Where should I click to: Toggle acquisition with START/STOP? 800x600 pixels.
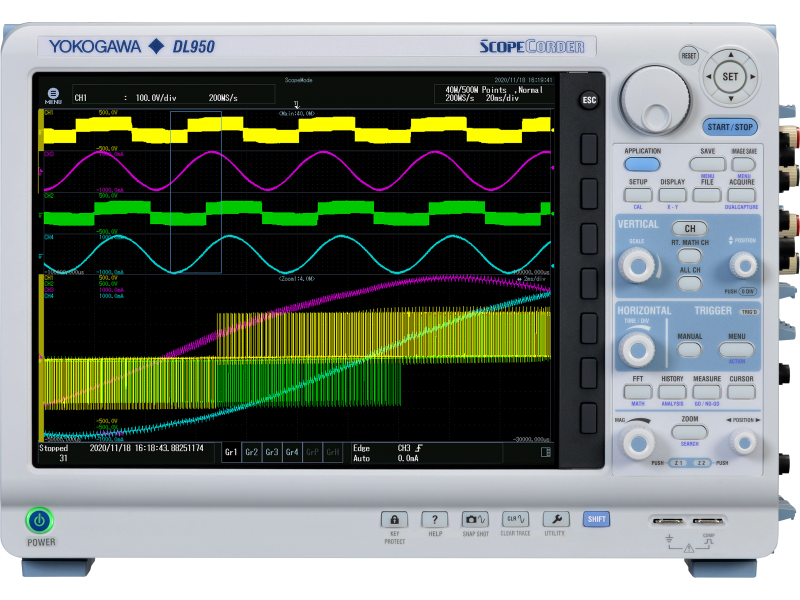[x=730, y=127]
